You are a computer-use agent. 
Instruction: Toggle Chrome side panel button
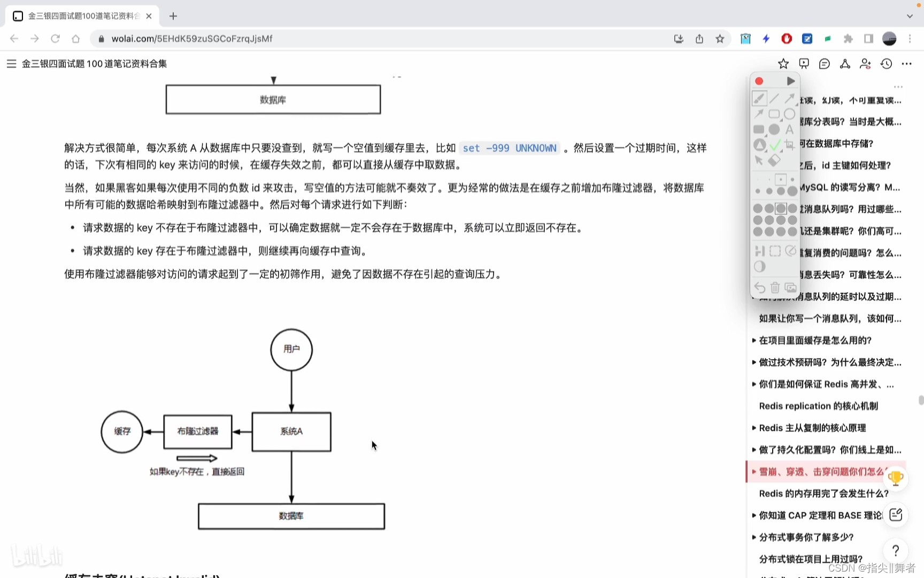(x=868, y=39)
